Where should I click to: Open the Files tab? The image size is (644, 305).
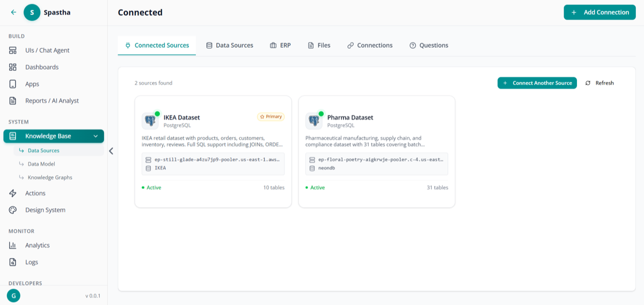click(319, 46)
